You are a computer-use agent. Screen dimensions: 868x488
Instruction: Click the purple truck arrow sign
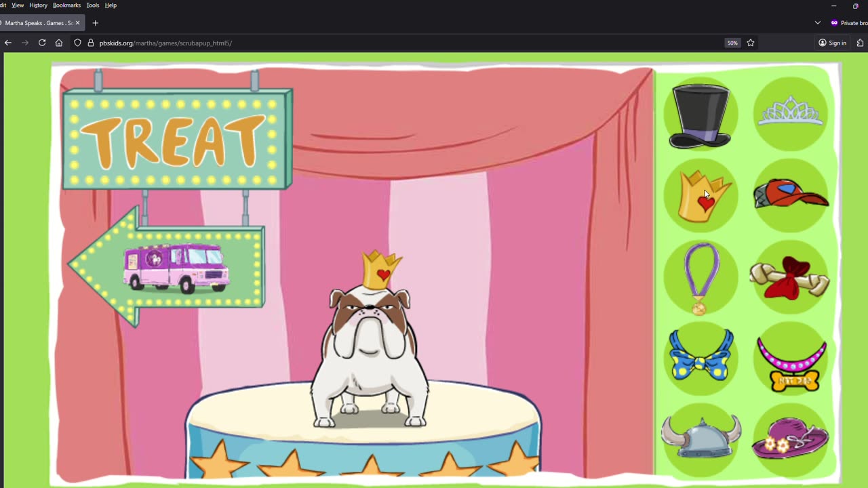click(165, 268)
